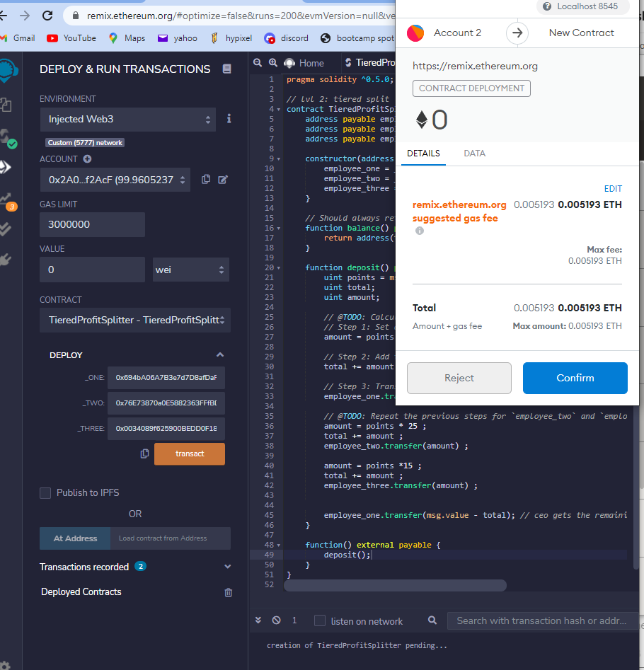The image size is (644, 670).
Task: Click the EDIT gas fee link
Action: coord(613,189)
